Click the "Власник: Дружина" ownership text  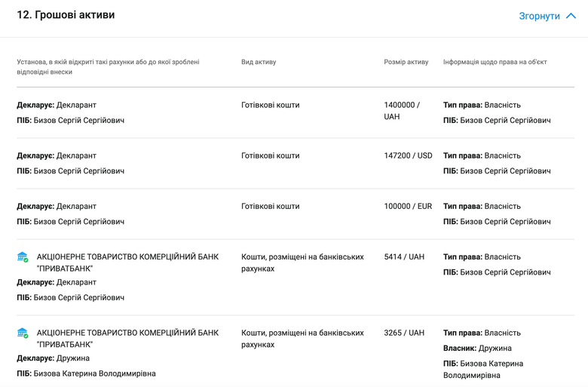[477, 349]
